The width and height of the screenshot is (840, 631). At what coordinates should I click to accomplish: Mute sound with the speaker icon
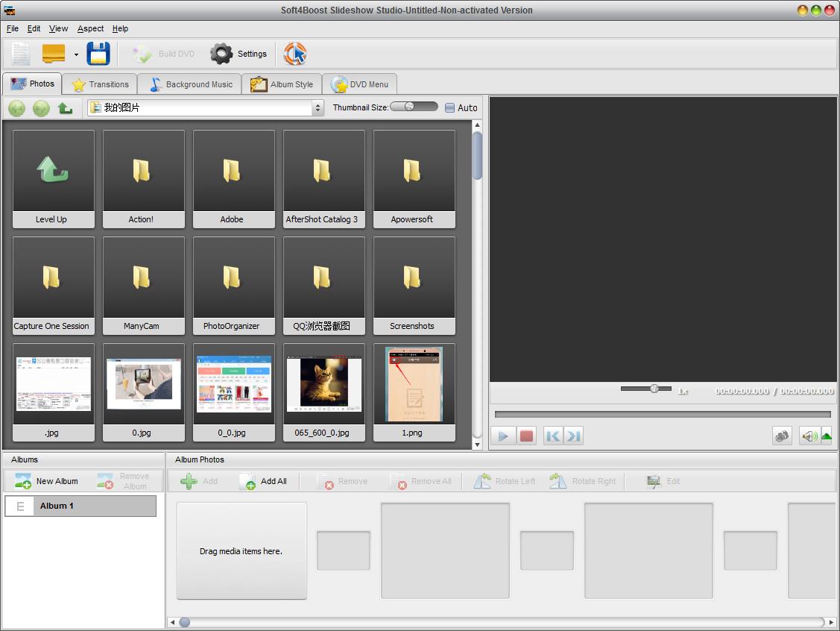click(x=809, y=436)
